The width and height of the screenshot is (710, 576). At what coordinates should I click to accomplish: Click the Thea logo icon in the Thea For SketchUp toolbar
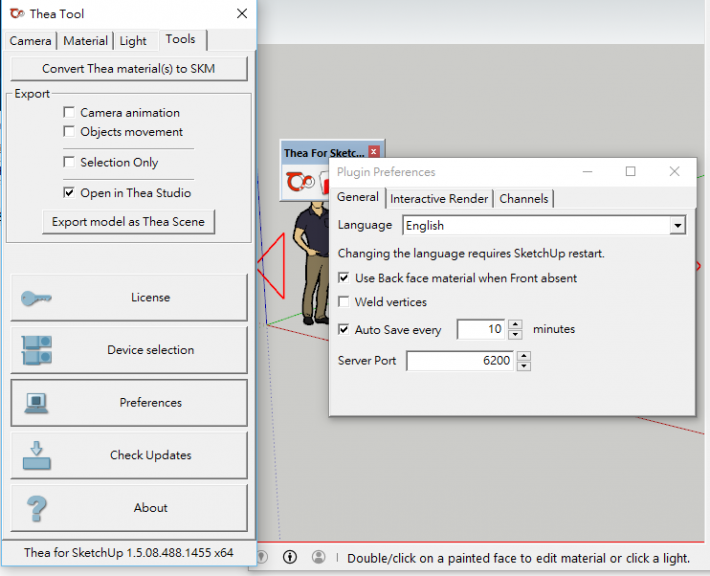tap(300, 182)
